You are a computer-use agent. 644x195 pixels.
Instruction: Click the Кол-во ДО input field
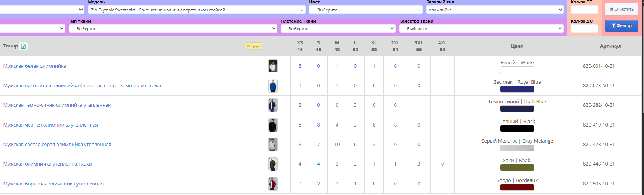click(584, 29)
